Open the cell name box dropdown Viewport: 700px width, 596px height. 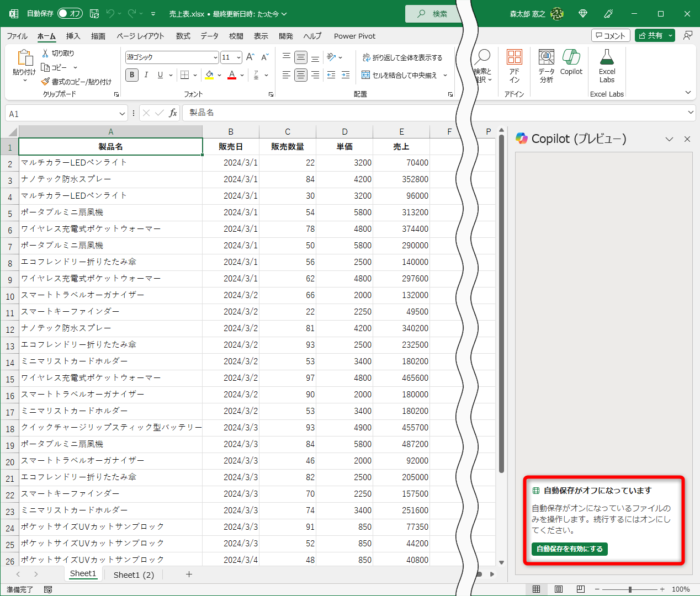(x=123, y=113)
